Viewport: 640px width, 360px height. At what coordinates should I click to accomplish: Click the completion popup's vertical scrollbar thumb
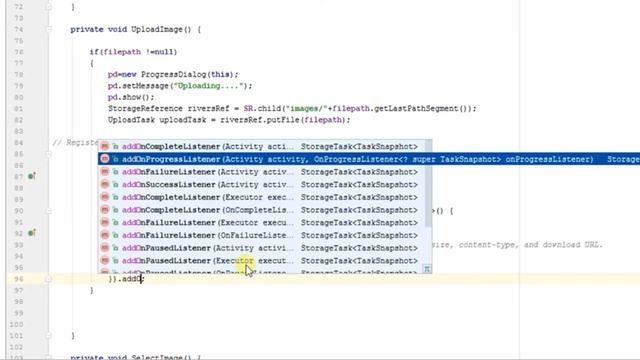428,184
